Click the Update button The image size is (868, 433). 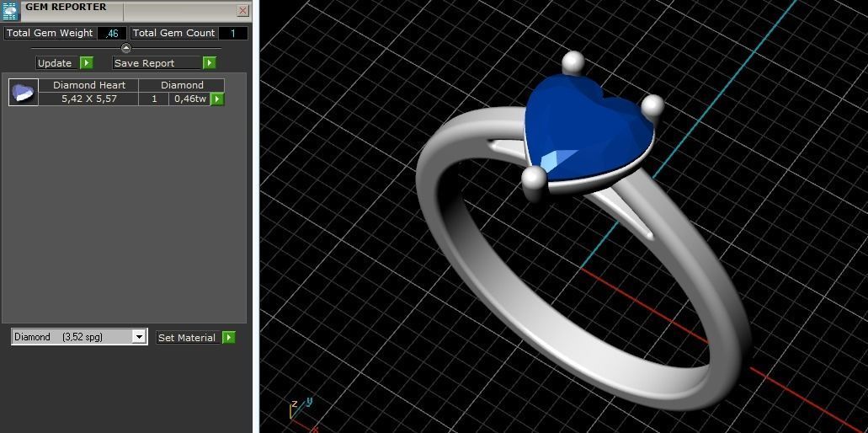click(x=57, y=63)
